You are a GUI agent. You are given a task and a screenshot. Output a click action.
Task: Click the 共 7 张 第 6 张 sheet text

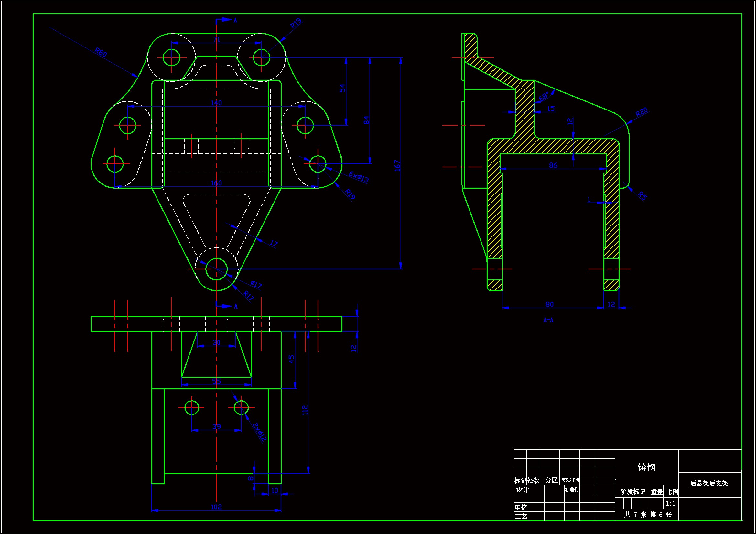[x=648, y=515]
